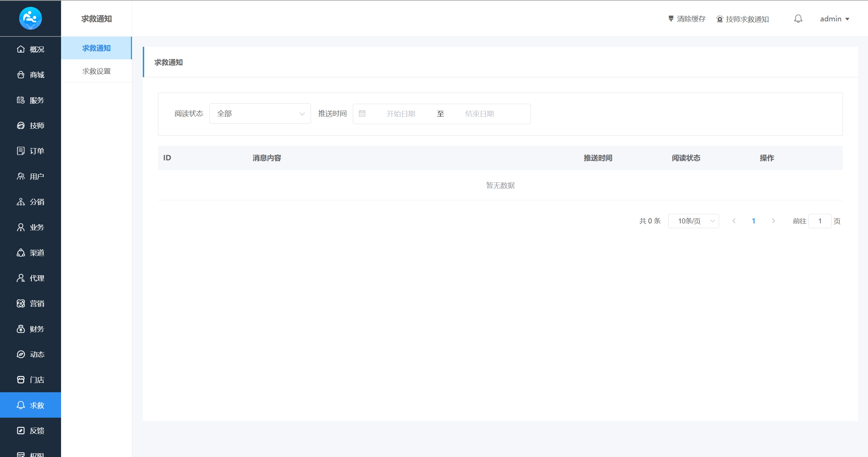Open the 订单 orders sidebar icon
Viewport: 868px width, 457px height.
[21, 151]
